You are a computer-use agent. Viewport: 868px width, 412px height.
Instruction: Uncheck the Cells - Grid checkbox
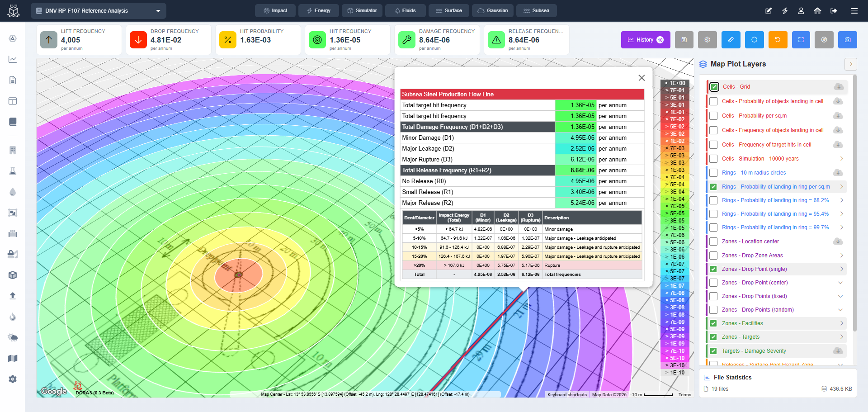pyautogui.click(x=714, y=87)
